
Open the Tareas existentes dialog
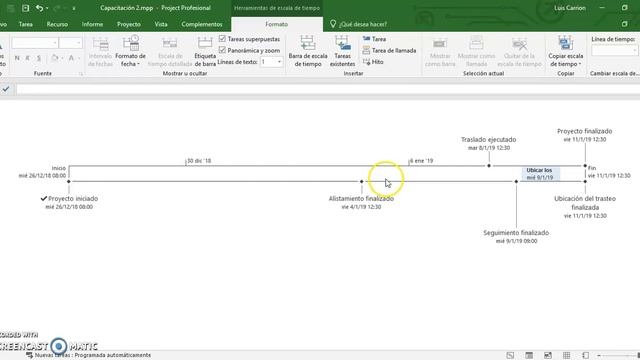(x=342, y=51)
